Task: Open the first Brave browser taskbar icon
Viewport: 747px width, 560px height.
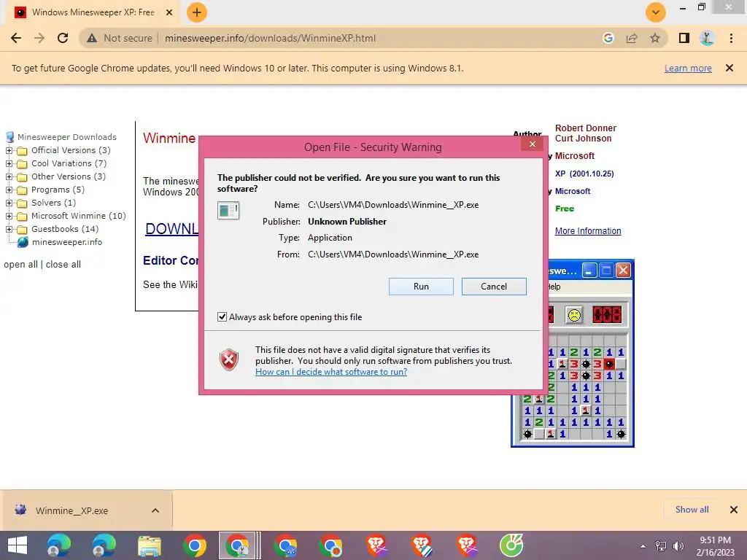Action: click(377, 545)
